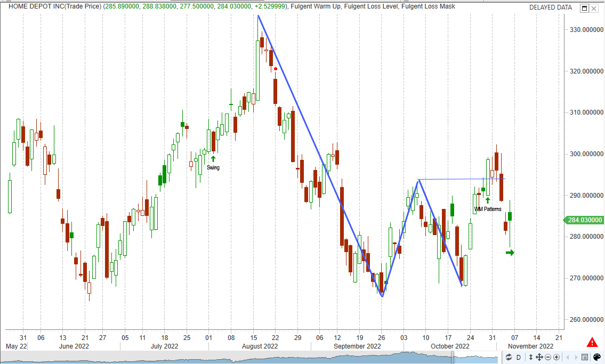Click the May 22 axis label
Viewport: 605px width, 364px height.
(x=16, y=346)
